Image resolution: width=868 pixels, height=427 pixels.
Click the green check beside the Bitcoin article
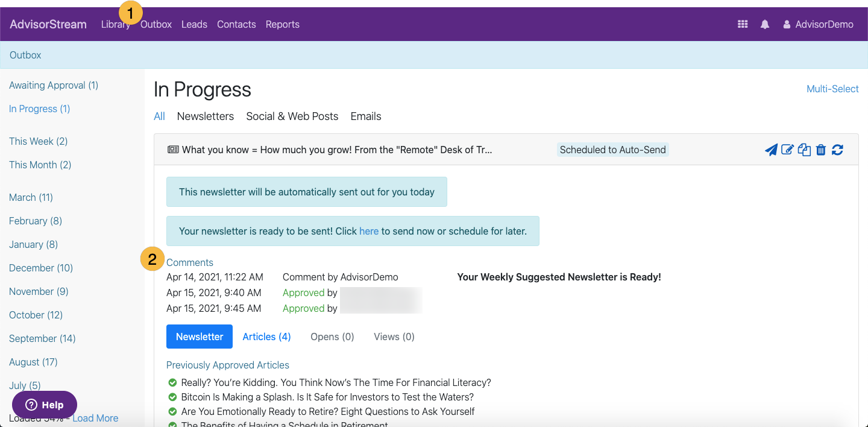[x=172, y=397]
